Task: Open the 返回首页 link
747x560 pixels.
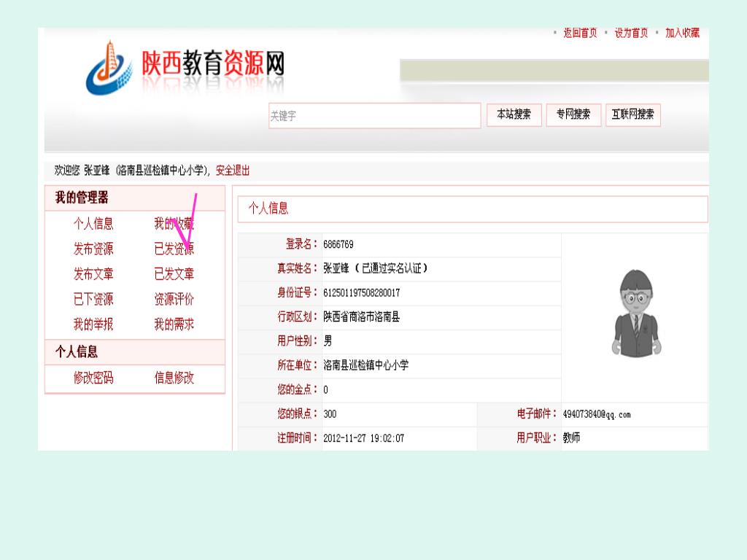Action: (x=580, y=34)
